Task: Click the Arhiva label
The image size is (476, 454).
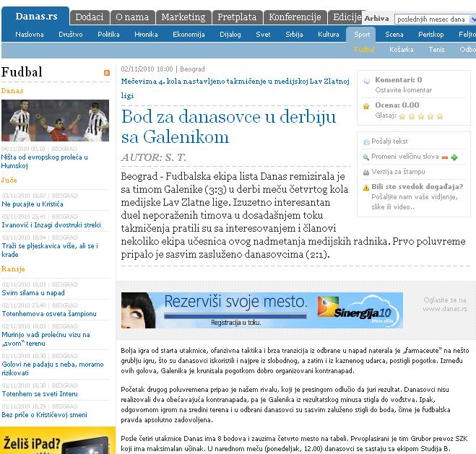Action: pyautogui.click(x=376, y=19)
